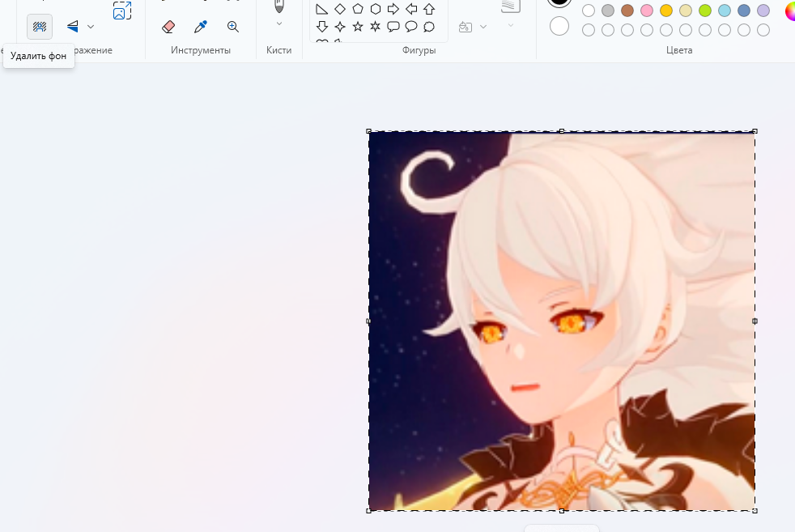
Task: Choose the cloud callout shape
Action: coord(429,27)
